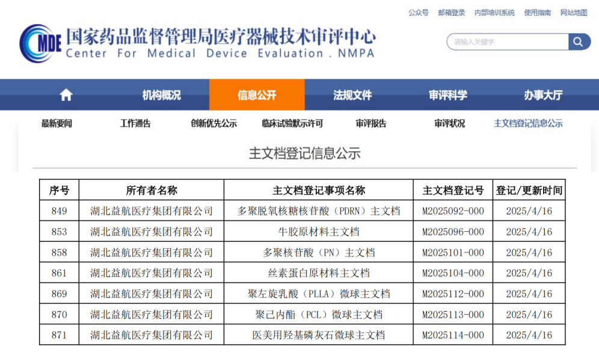Open the 内部培训系统 link
This screenshot has height=364, width=599.
[x=494, y=13]
